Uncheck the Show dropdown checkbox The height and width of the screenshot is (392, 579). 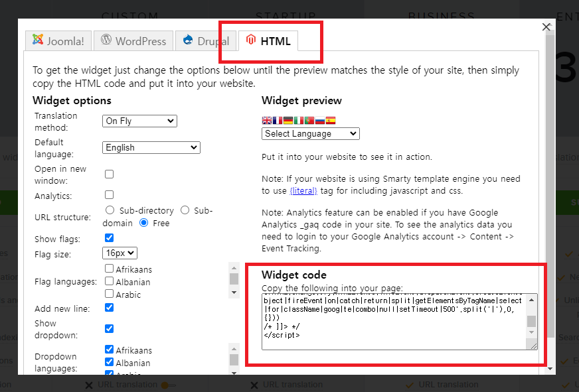click(x=109, y=328)
